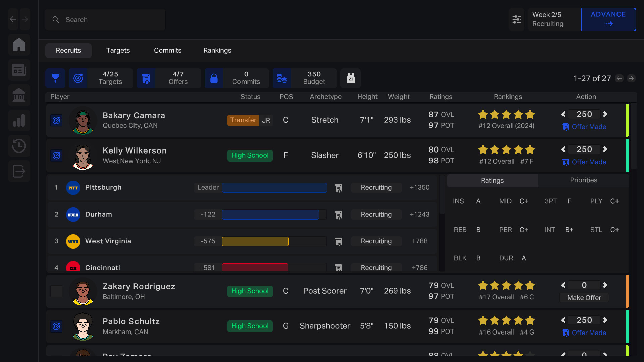
Task: Check the empty box beside Zakary Rodriguez
Action: [56, 292]
